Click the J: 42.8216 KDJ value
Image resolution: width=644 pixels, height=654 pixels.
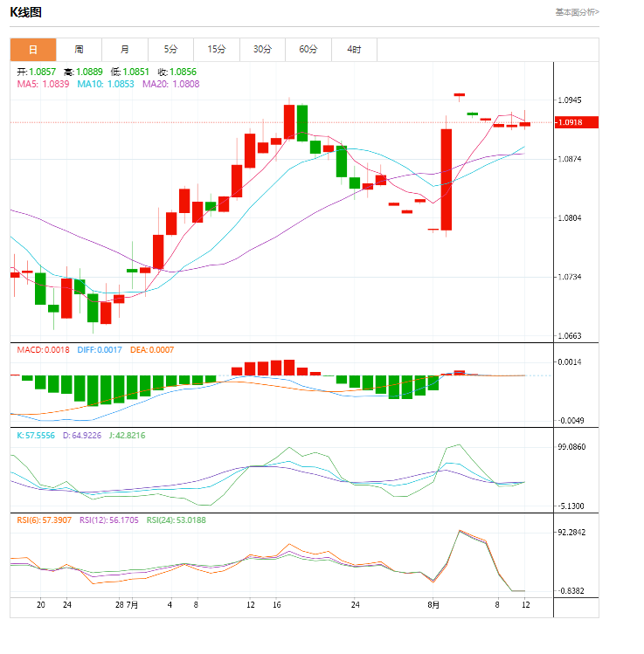[x=127, y=436]
